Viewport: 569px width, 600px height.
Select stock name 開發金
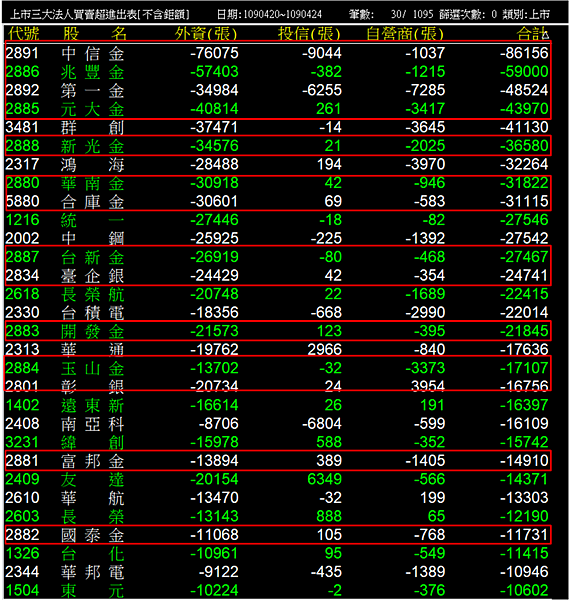(93, 331)
